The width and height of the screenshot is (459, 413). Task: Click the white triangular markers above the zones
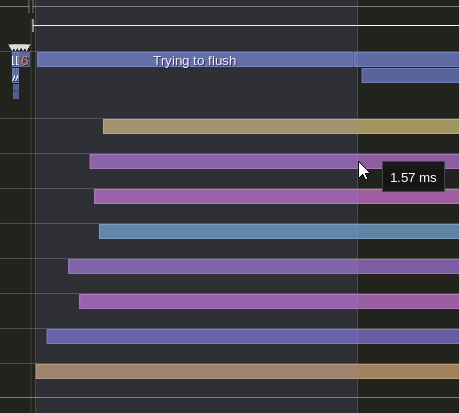[x=19, y=48]
